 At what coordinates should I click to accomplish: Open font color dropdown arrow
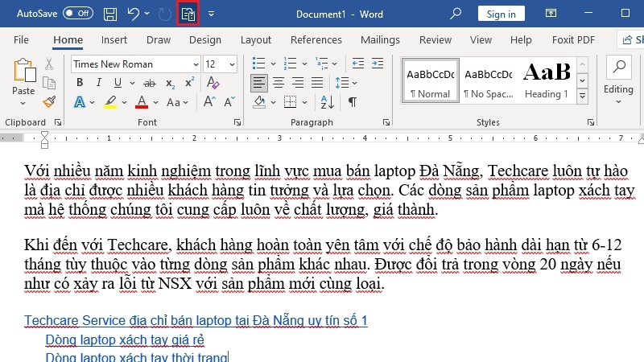[x=155, y=103]
